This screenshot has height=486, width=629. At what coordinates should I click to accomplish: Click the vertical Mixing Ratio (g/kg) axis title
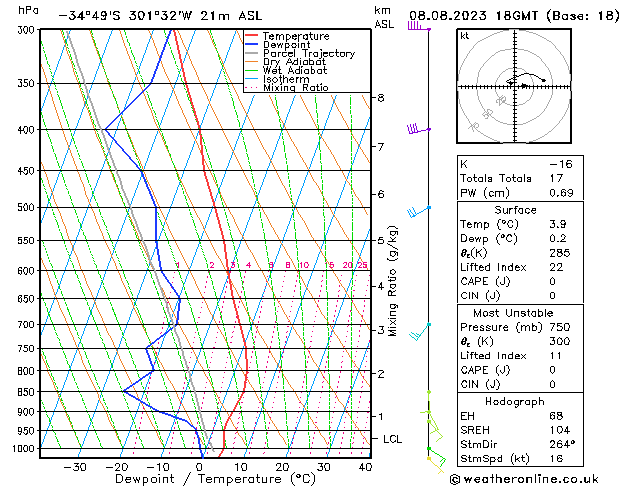pyautogui.click(x=392, y=281)
